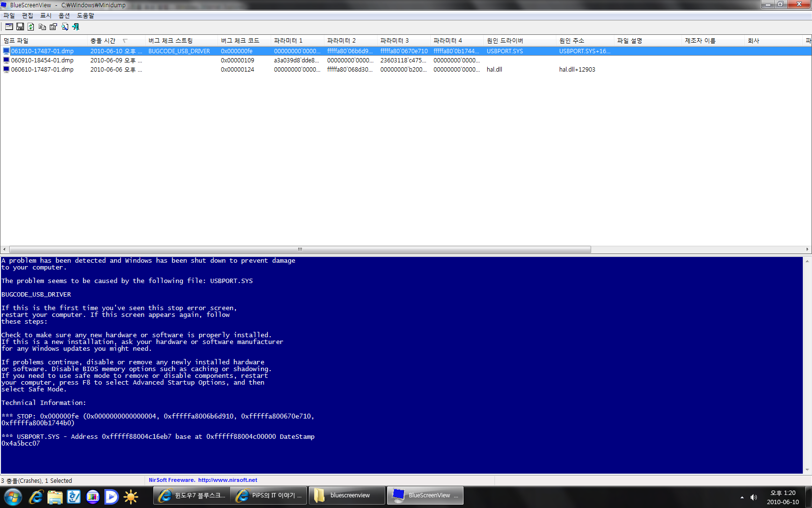812x508 pixels.
Task: Select dump file 060910-18454-01.dmp
Action: pos(43,60)
